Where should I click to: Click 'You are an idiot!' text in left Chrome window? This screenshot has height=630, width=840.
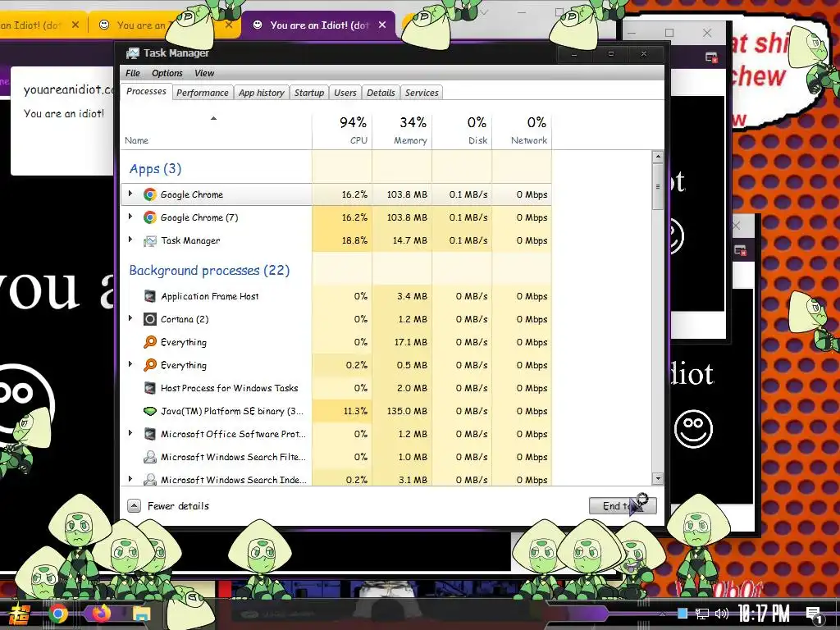pos(64,113)
